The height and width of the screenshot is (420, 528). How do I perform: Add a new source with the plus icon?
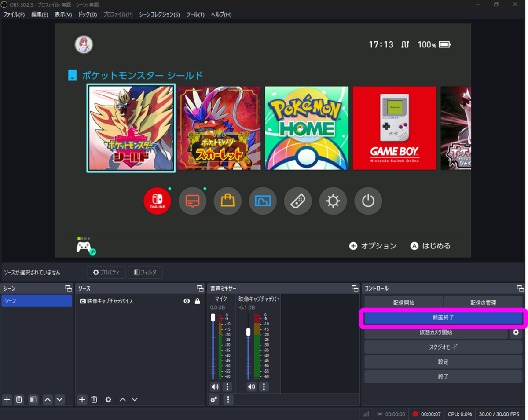(82, 399)
